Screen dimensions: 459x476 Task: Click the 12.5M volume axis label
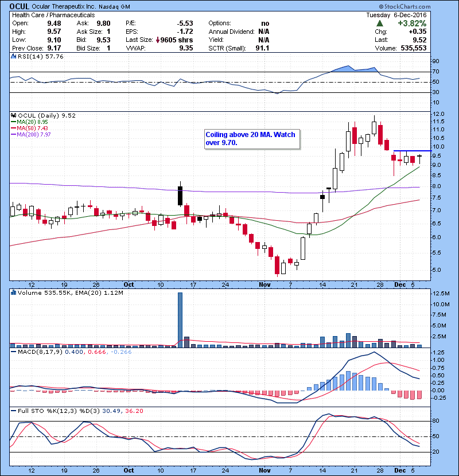pos(441,293)
